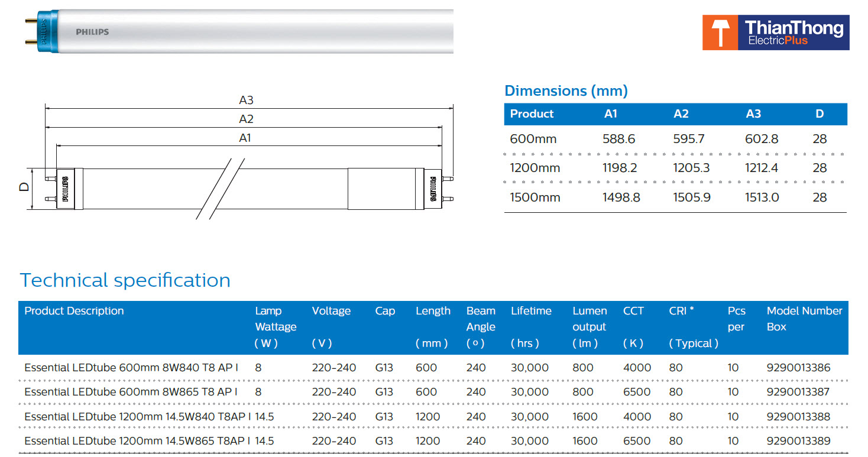This screenshot has height=457, width=868.
Task: Click the ThianThong ElectricPlus logo text
Action: pos(795,33)
